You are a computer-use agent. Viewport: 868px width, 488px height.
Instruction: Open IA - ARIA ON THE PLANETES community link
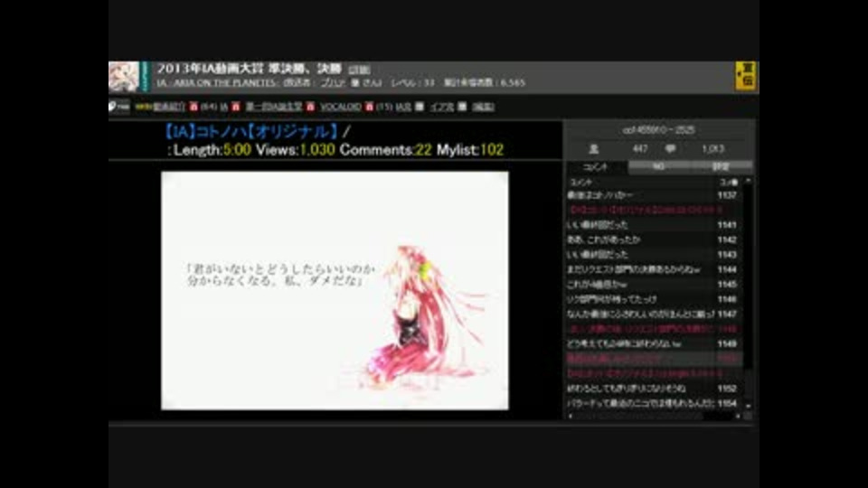(x=216, y=83)
